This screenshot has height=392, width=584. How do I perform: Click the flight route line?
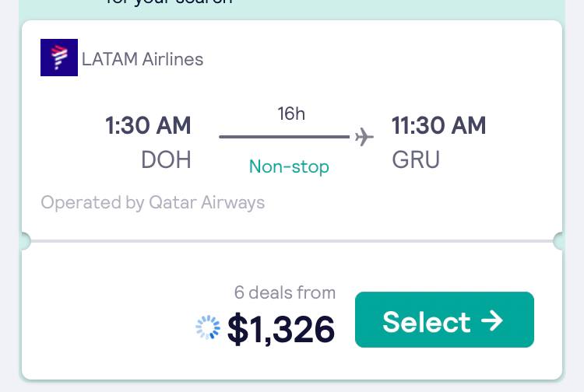coord(284,137)
